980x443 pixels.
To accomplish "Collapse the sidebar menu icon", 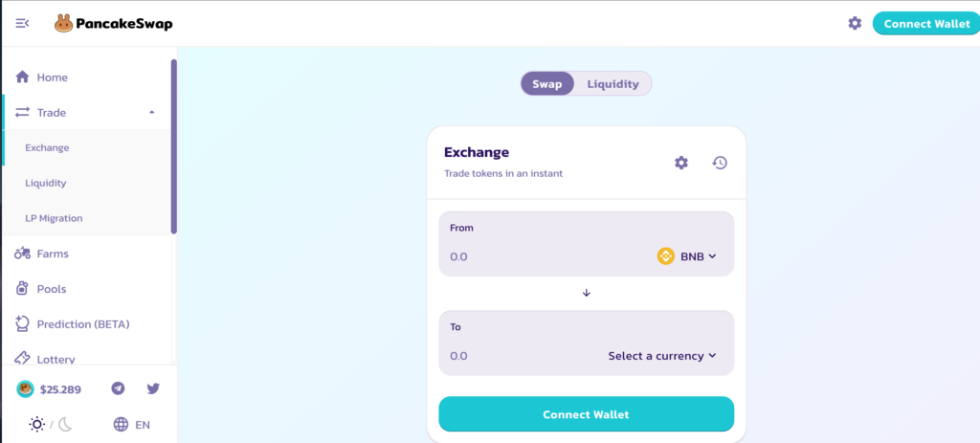I will tap(22, 23).
